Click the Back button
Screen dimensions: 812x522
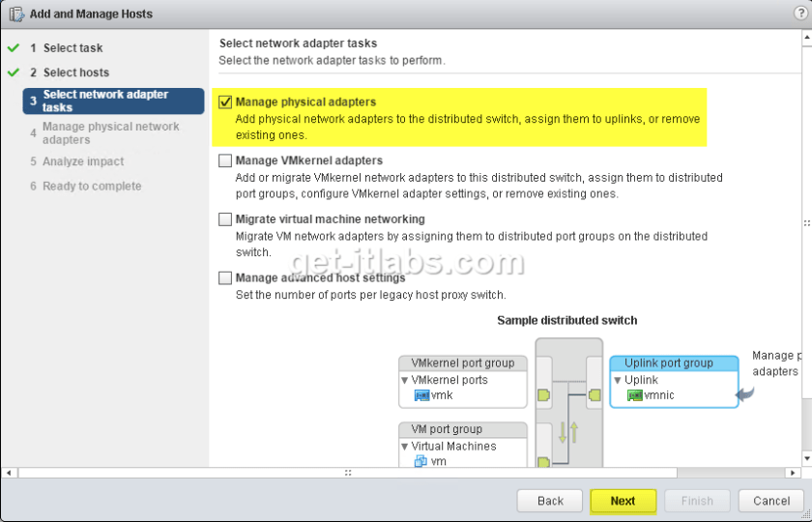click(550, 501)
